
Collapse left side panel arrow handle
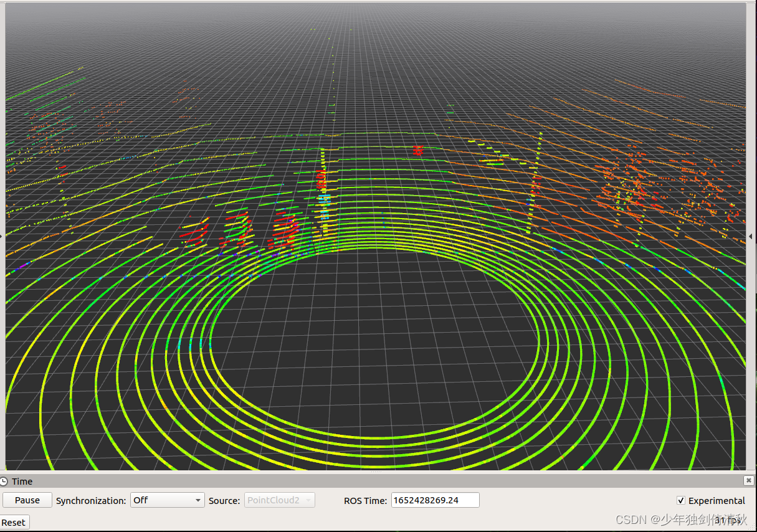[2, 236]
